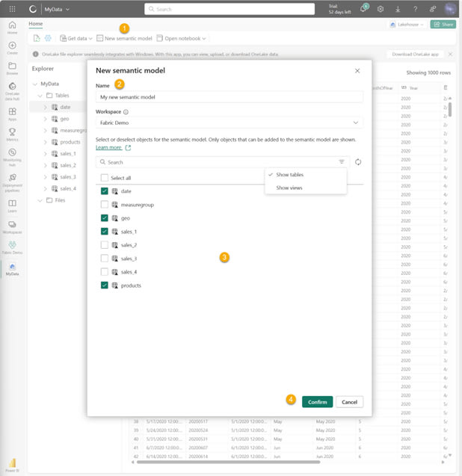Uncheck the date table checkbox
462x476 pixels.
105,191
